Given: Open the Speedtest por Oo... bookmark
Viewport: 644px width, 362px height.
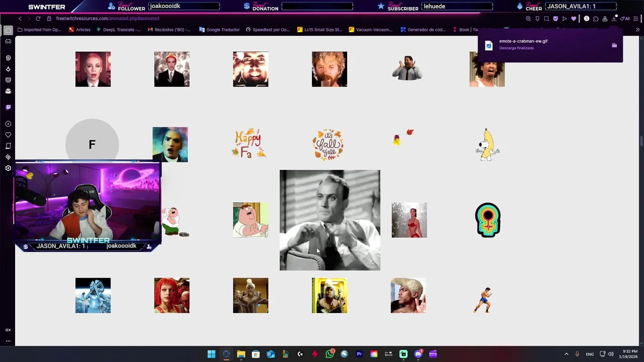Looking at the screenshot, I should [268, 30].
